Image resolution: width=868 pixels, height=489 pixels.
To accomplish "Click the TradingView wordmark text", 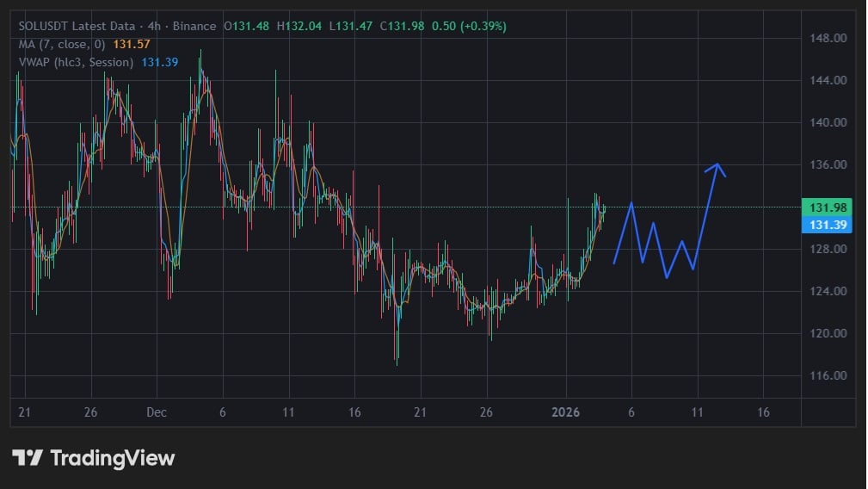I will tap(113, 458).
